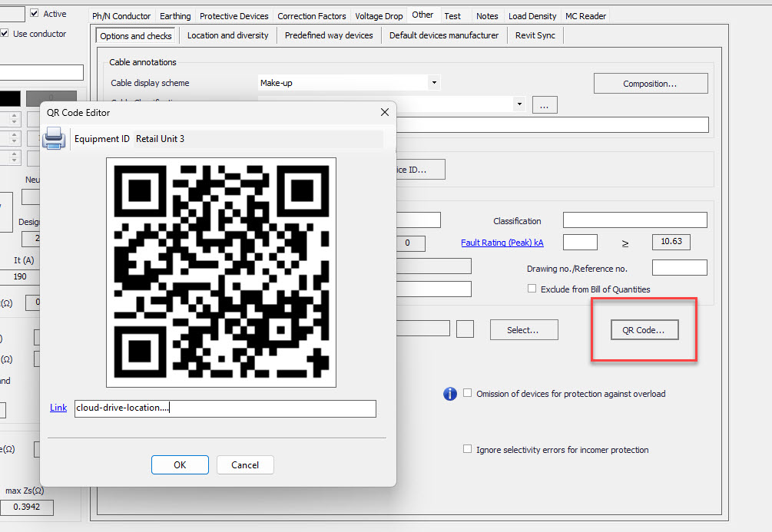Screen dimensions: 772x532
Task: Click the Fault Rating (Peak) kA input box
Action: 580,242
